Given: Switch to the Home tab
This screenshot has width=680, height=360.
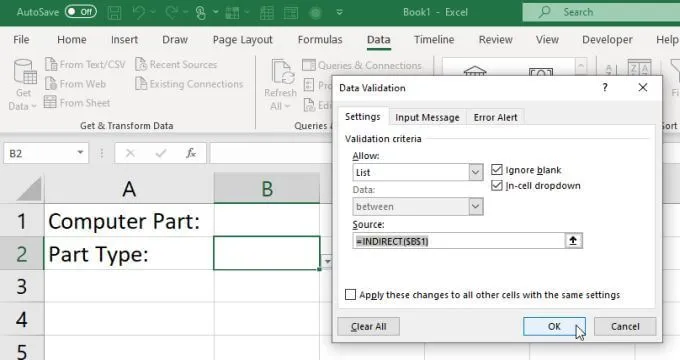Looking at the screenshot, I should click(72, 39).
